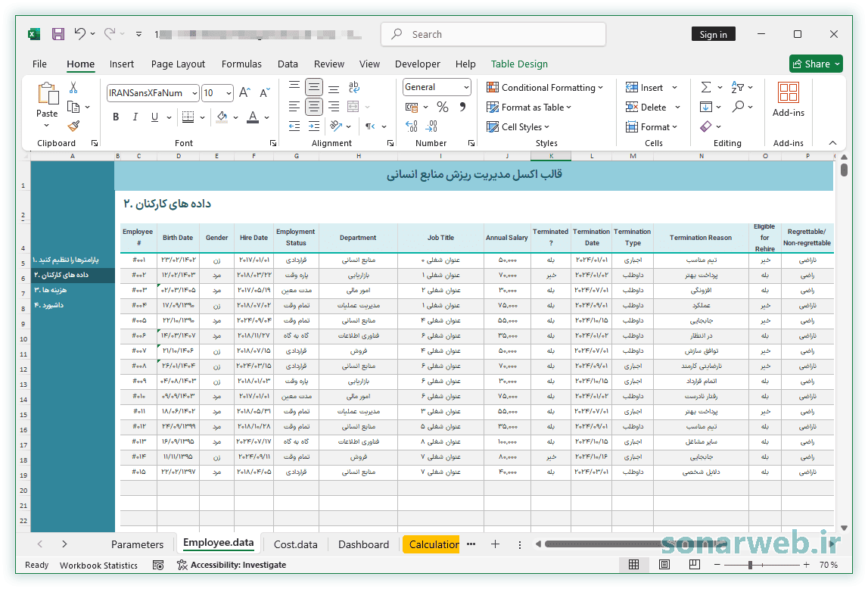Use the Format Painter brush
The width and height of the screenshot is (868, 589).
pyautogui.click(x=73, y=126)
